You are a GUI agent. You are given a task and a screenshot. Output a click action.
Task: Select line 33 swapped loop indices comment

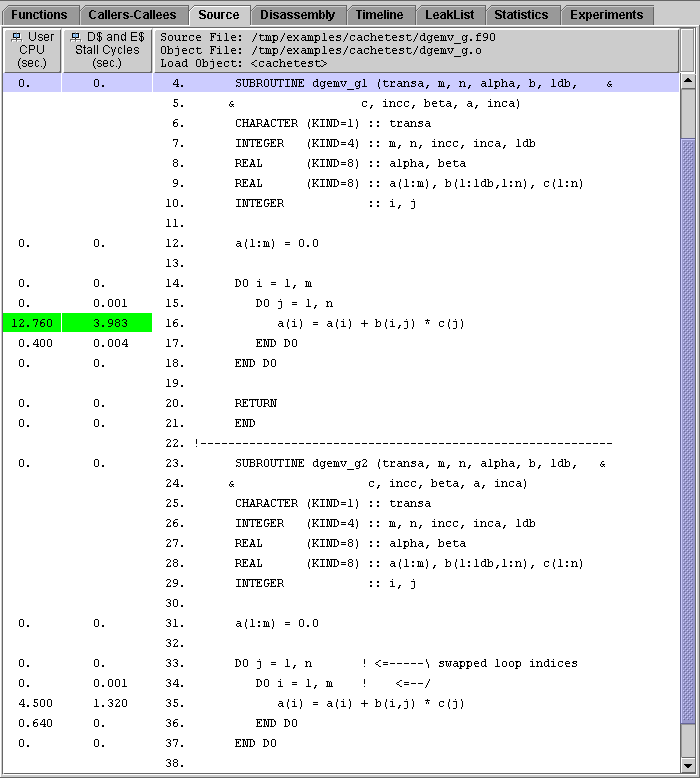[x=470, y=663]
